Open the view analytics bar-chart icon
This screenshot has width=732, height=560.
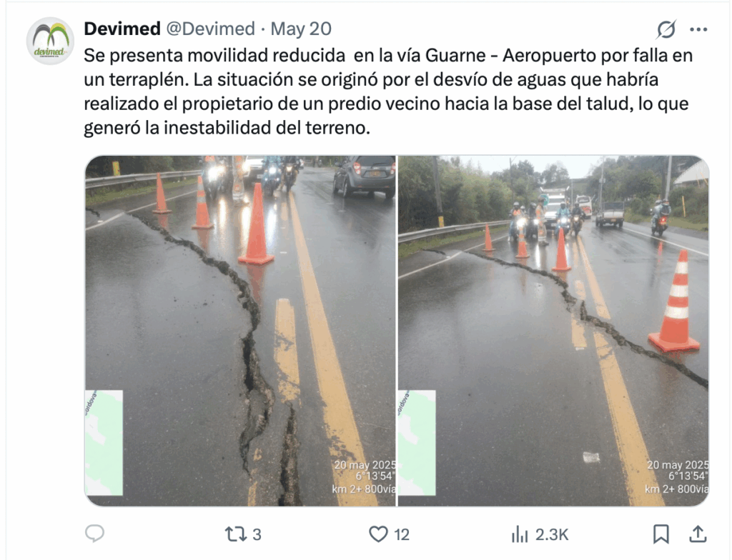(520, 534)
